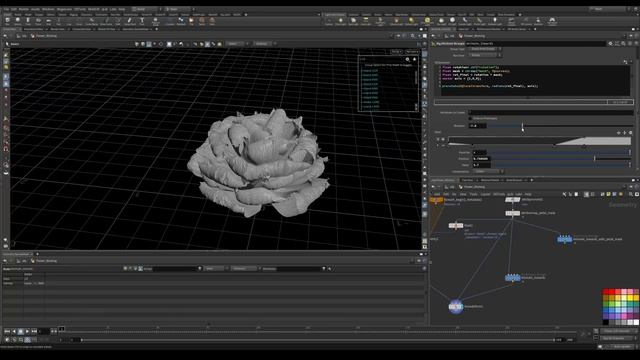Toggle the Enforce Prototypes checkbox

point(470,118)
